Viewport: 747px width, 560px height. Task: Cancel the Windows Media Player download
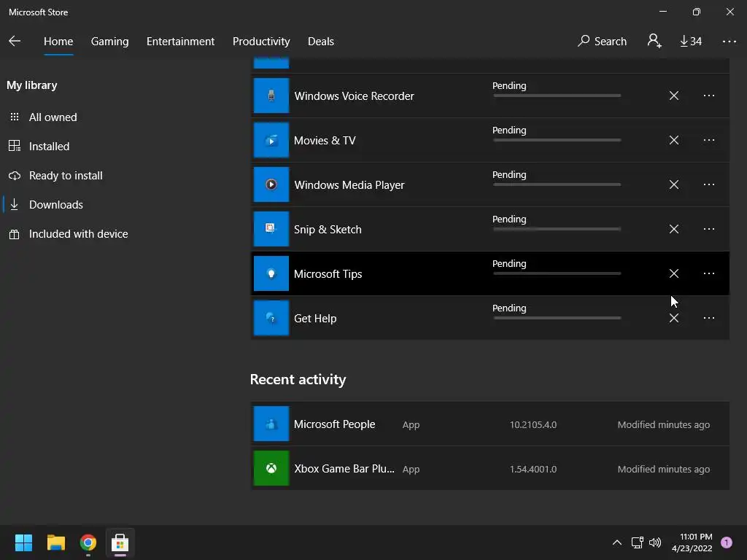[x=673, y=184]
